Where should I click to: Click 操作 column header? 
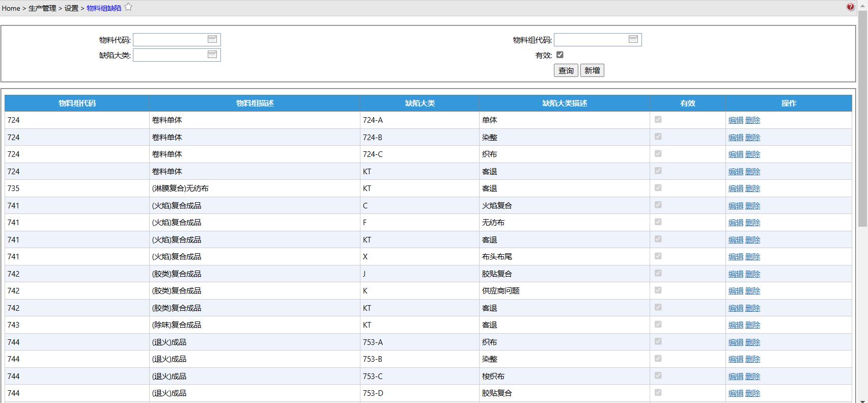point(789,103)
